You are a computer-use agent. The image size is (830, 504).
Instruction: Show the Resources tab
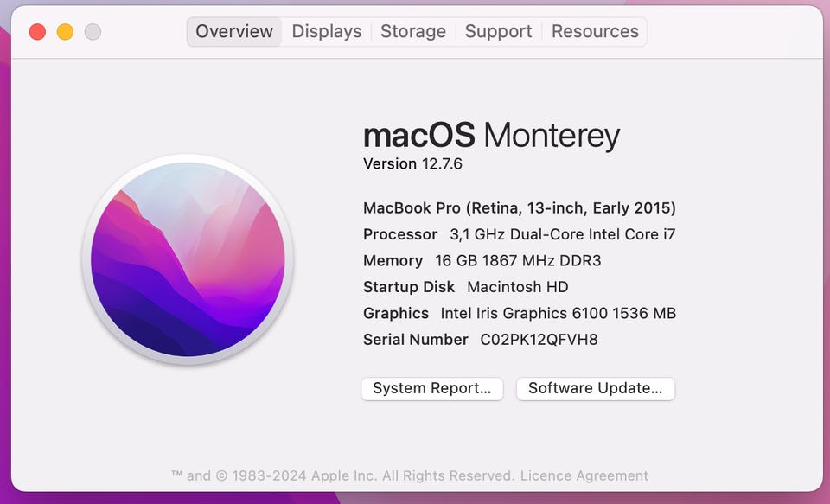[x=595, y=32]
